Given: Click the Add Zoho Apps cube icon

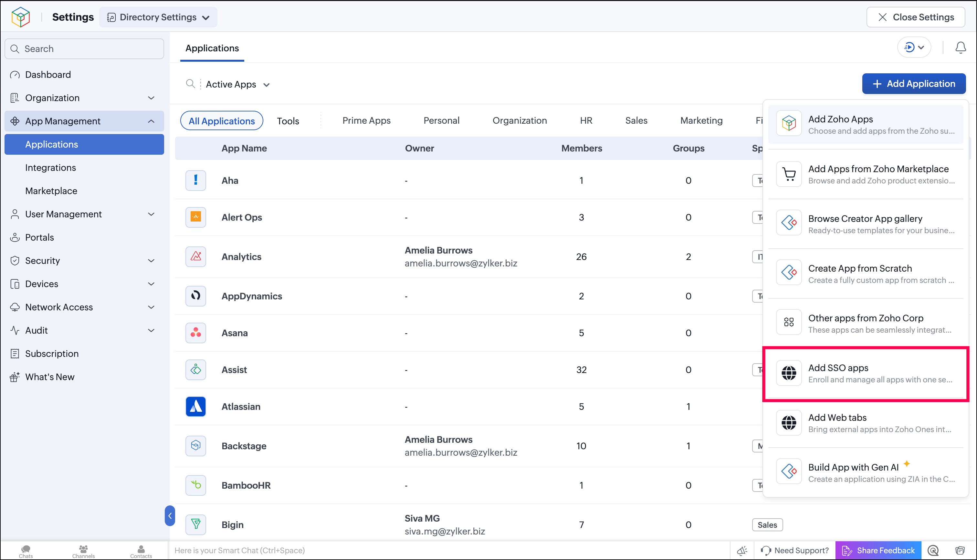Looking at the screenshot, I should [x=789, y=123].
